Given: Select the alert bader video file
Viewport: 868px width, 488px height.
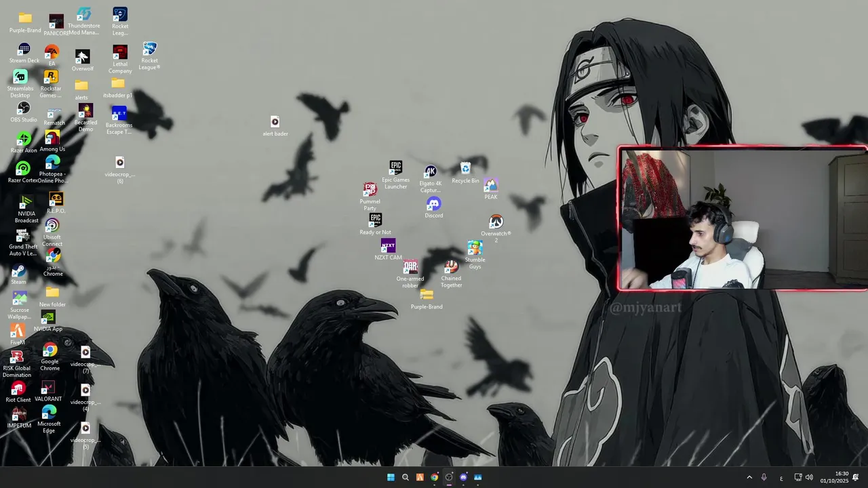Looking at the screenshot, I should pyautogui.click(x=275, y=126).
